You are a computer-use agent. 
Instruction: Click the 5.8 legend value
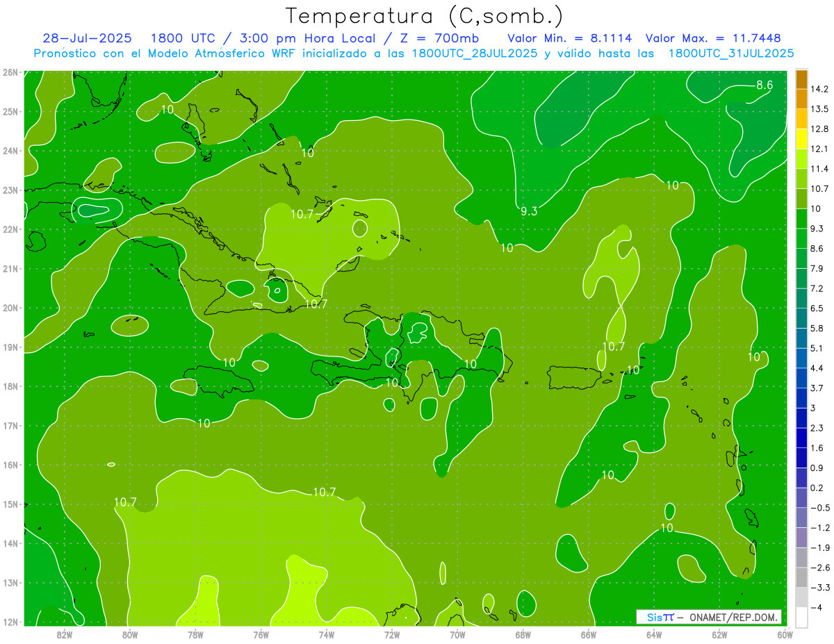point(817,328)
